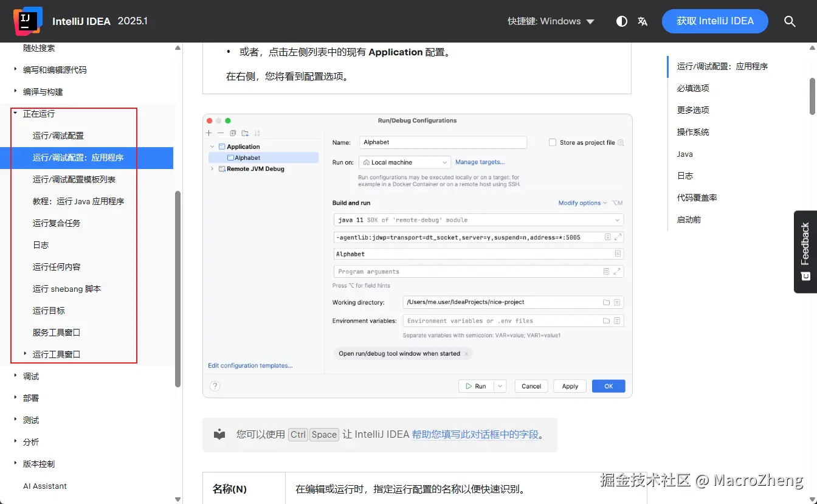The height and width of the screenshot is (504, 817).
Task: Click Manage targets link in dialog screenshot
Action: tap(480, 162)
